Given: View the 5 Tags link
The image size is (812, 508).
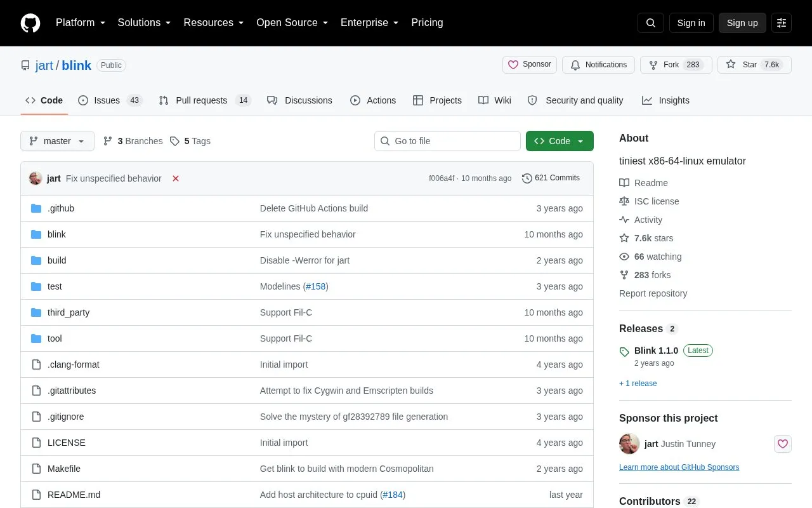Looking at the screenshot, I should pyautogui.click(x=190, y=141).
